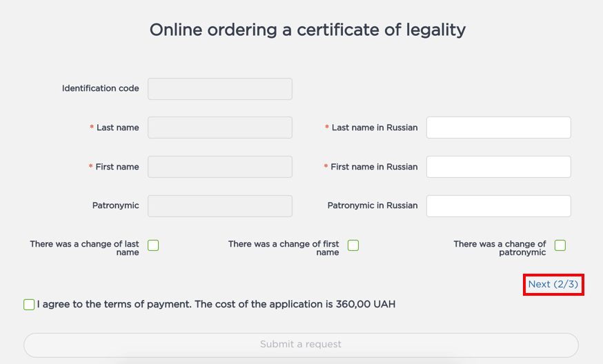
Task: Click the First name in Russian field
Action: 498,167
